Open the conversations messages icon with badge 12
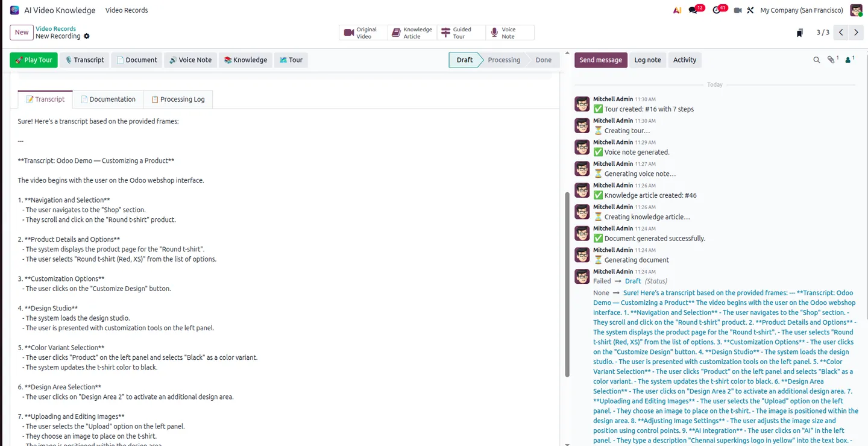This screenshot has height=446, width=868. [694, 10]
